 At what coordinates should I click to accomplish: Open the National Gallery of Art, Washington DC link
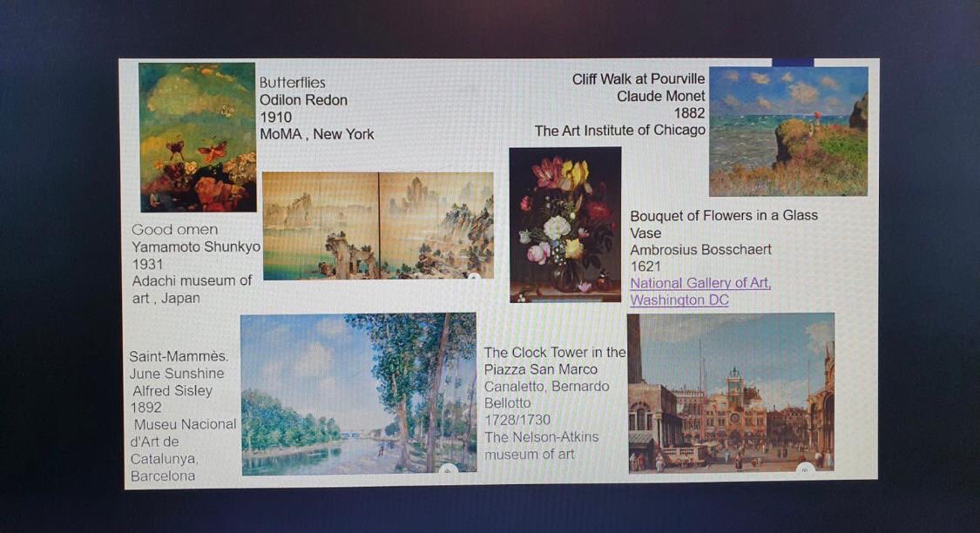[700, 291]
